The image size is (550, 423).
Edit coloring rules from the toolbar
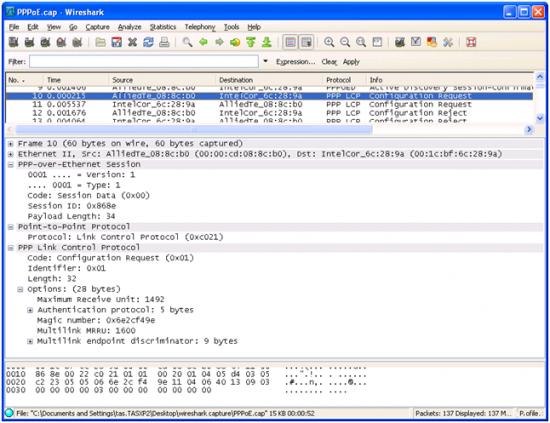(x=432, y=42)
